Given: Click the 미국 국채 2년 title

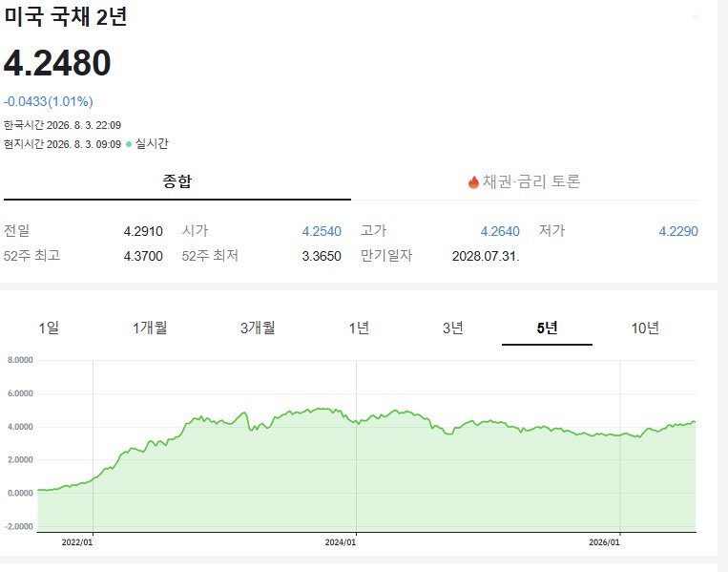Looking at the screenshot, I should click(x=66, y=16).
